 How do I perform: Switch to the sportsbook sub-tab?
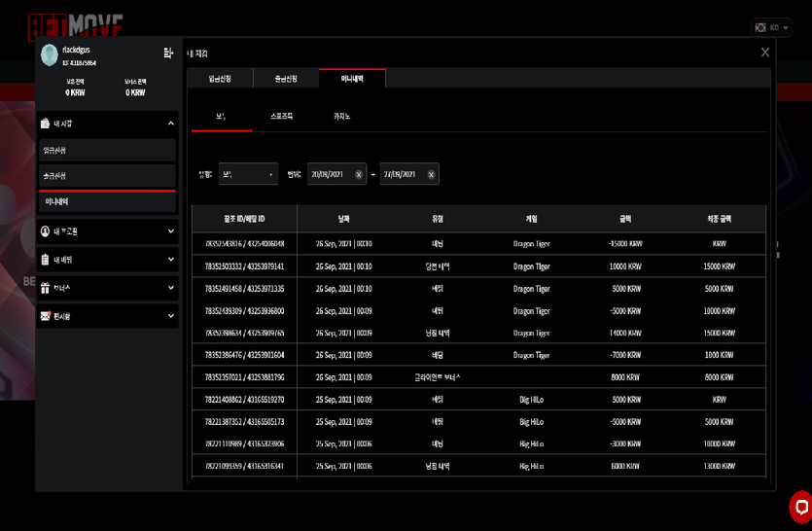(x=282, y=117)
